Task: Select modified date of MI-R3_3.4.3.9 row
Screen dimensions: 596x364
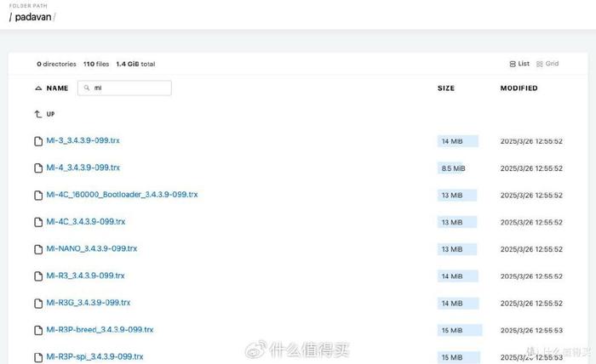Action: point(531,276)
